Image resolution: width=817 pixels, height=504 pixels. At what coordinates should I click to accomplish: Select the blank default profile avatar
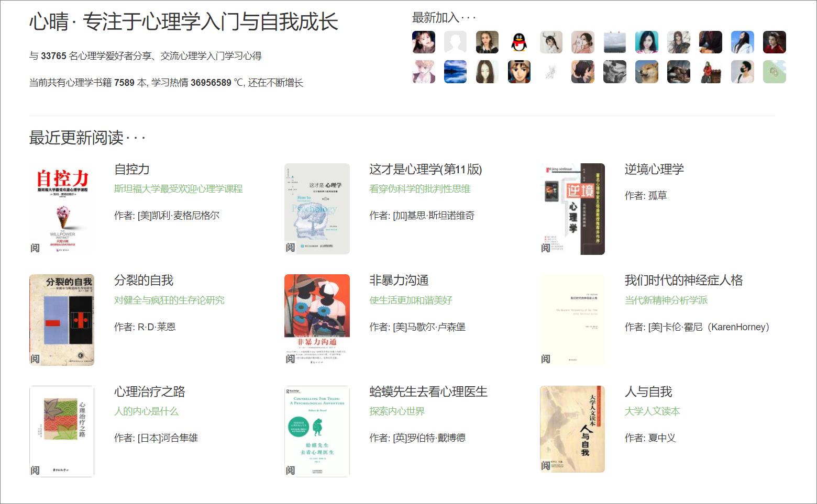coord(455,42)
